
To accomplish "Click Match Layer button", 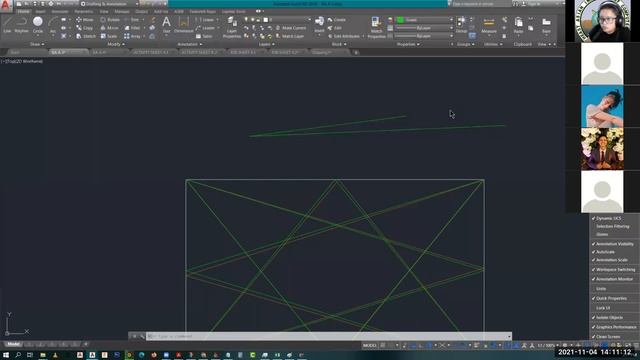I will pyautogui.click(x=289, y=36).
